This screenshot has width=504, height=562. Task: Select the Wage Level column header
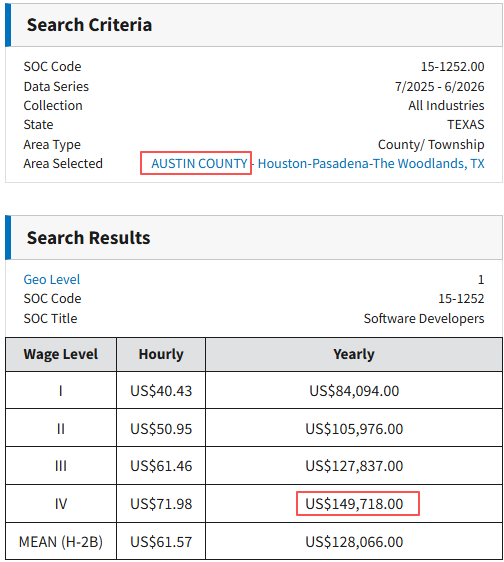(61, 354)
